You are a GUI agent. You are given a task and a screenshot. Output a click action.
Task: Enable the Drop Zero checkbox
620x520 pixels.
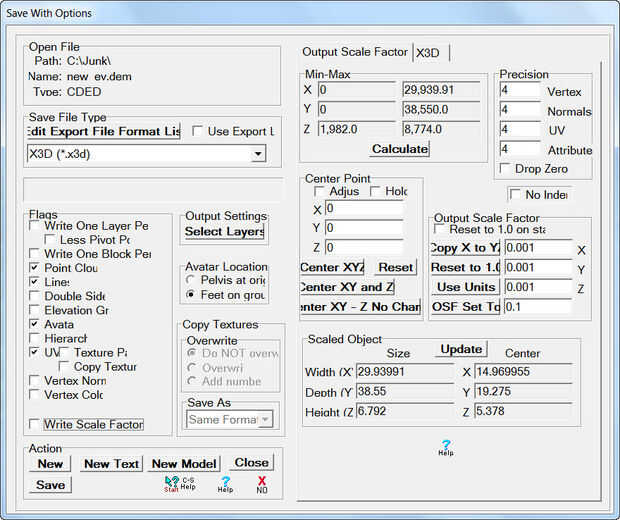click(505, 168)
